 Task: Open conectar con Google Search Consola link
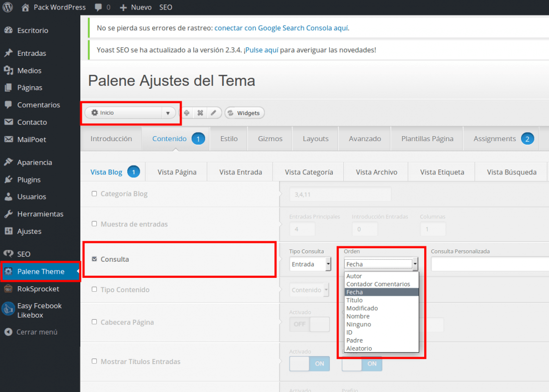click(x=281, y=28)
